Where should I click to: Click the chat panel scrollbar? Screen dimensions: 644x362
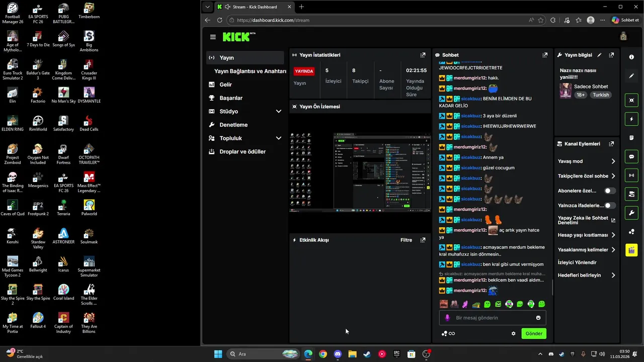[552, 288]
